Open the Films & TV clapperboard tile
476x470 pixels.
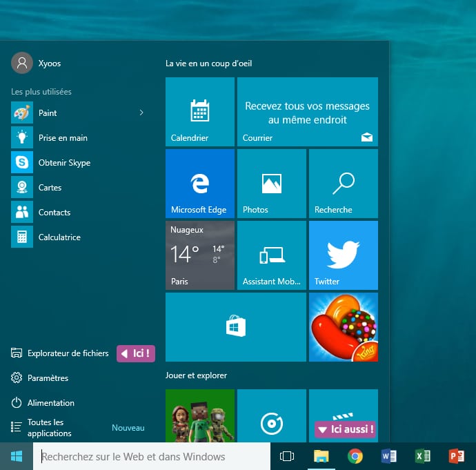344,415
